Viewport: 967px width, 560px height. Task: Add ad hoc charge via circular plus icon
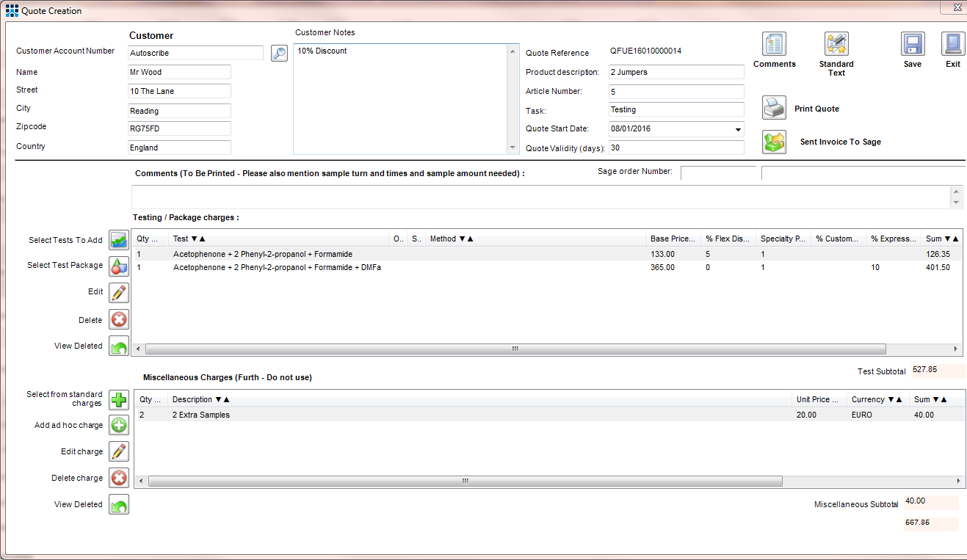118,425
